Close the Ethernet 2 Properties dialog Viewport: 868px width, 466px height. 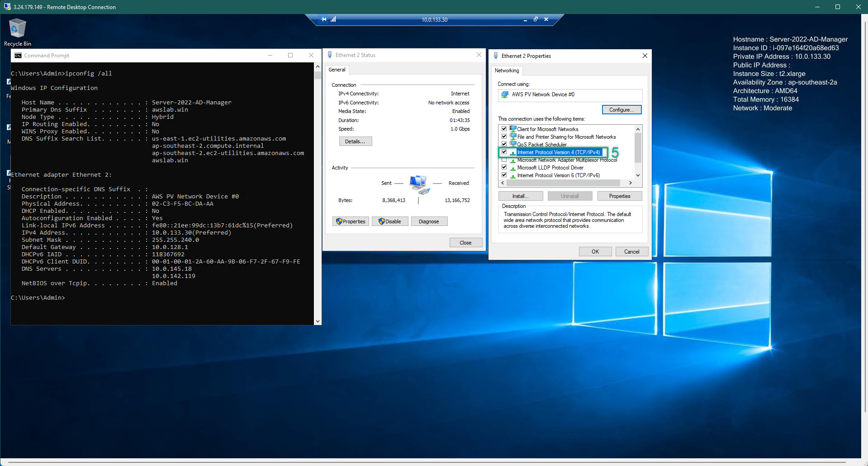pos(645,56)
